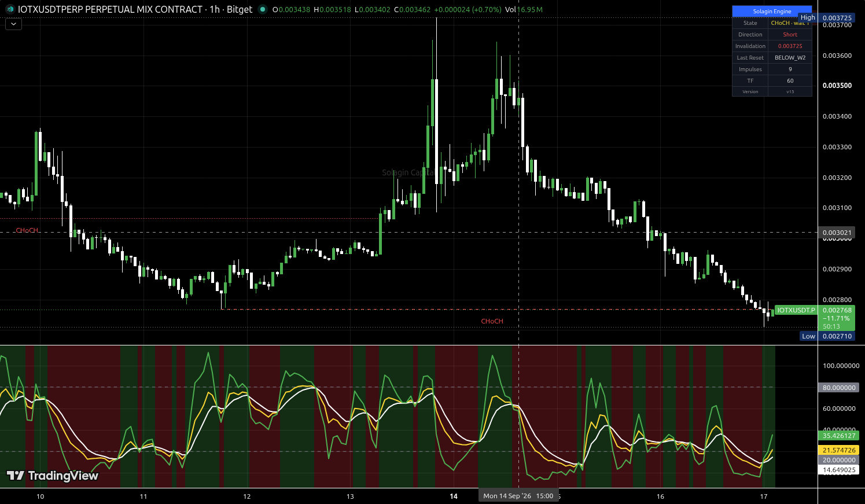Click the 'Invalidation' label in table

coord(750,46)
